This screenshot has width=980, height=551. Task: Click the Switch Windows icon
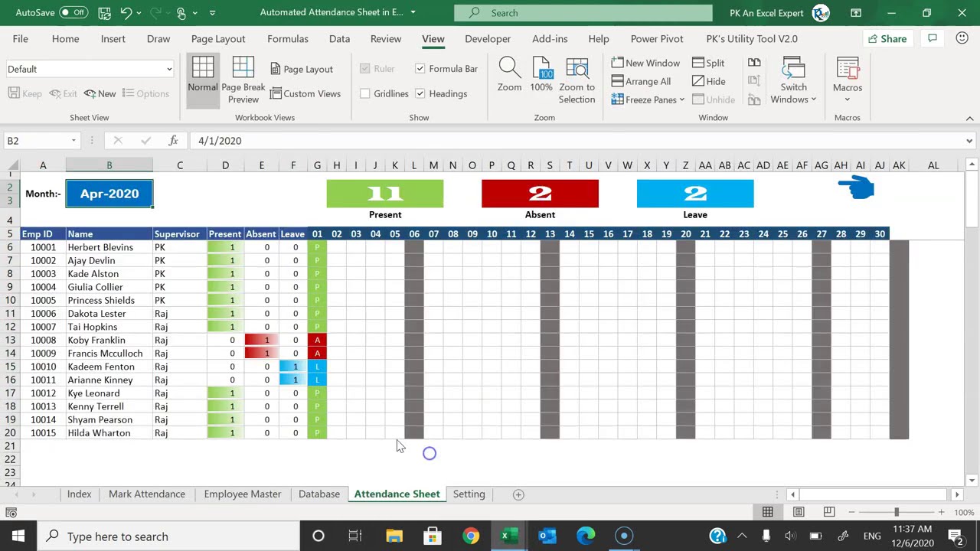click(x=793, y=80)
